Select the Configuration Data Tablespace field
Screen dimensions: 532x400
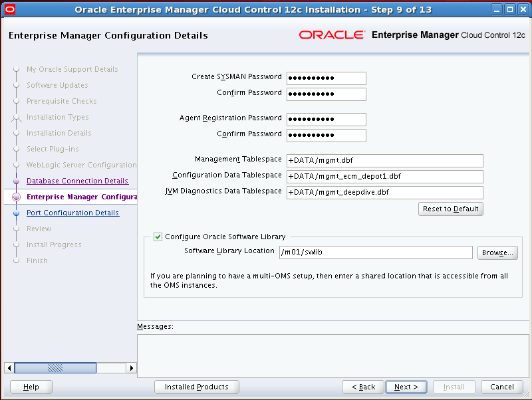click(x=385, y=176)
